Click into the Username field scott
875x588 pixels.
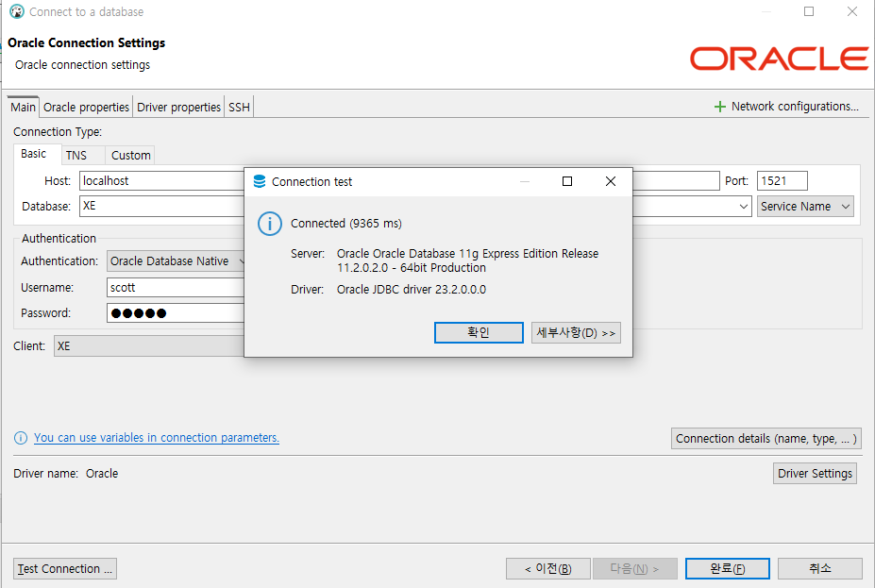(176, 287)
